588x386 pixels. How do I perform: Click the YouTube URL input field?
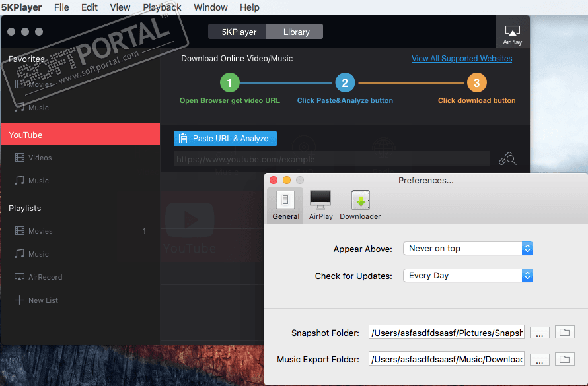(x=332, y=159)
